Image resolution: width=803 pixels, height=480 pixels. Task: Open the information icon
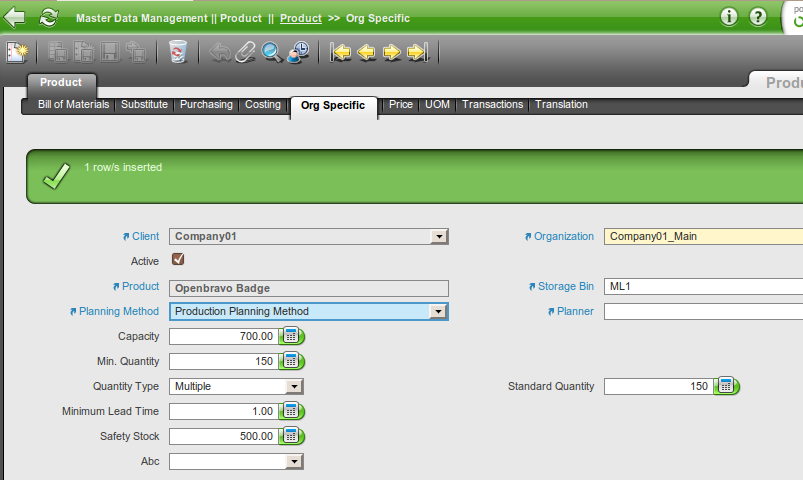click(729, 17)
